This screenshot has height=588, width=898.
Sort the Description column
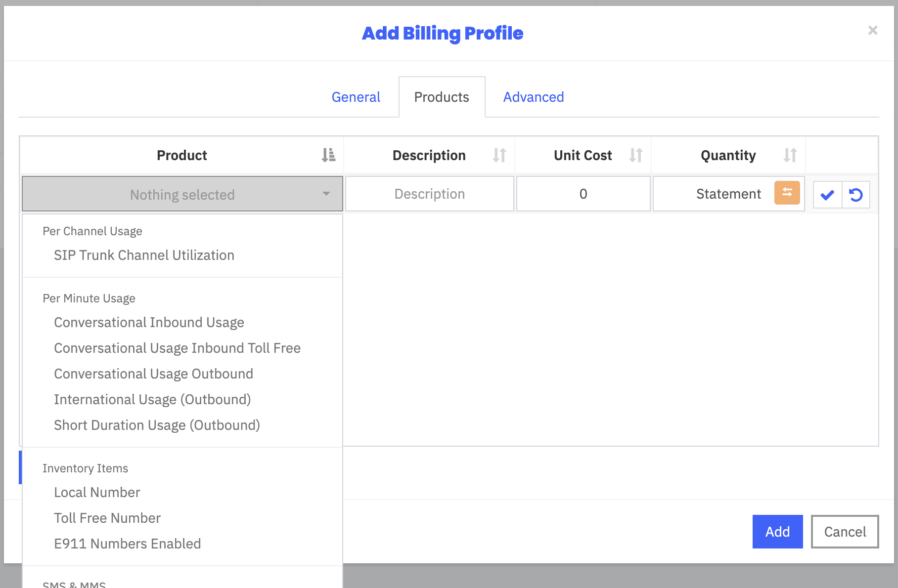point(499,155)
